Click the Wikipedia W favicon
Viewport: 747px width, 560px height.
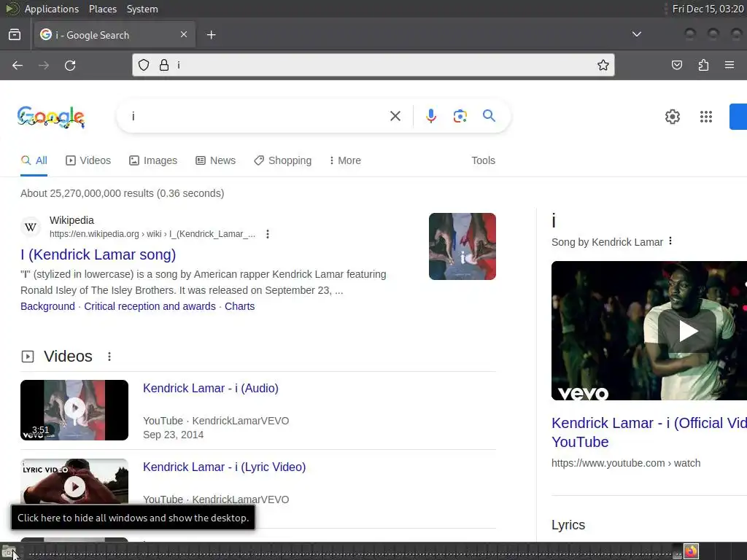pyautogui.click(x=31, y=227)
